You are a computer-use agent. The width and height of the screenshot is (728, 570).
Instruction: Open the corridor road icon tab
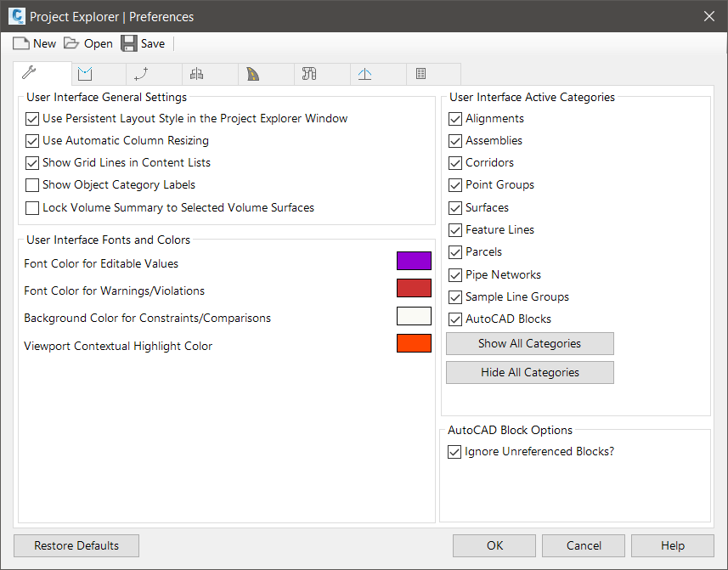point(253,74)
